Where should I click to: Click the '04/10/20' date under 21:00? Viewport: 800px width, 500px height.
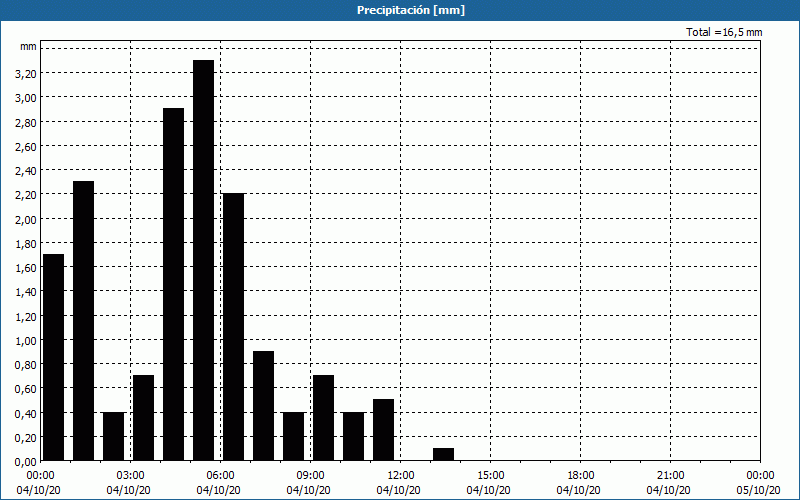tap(668, 490)
